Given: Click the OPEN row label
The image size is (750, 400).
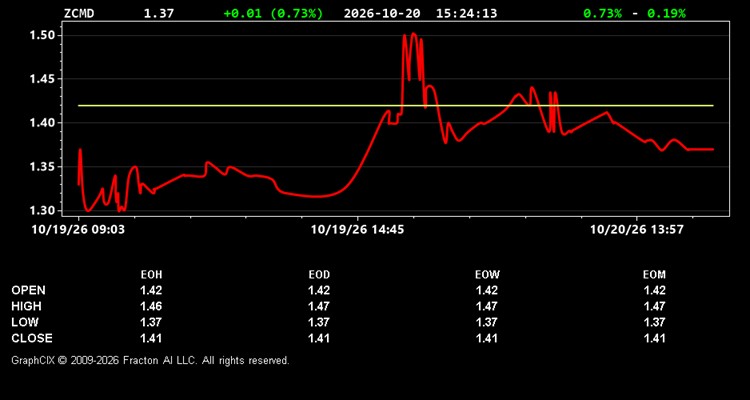Looking at the screenshot, I should (x=29, y=290).
